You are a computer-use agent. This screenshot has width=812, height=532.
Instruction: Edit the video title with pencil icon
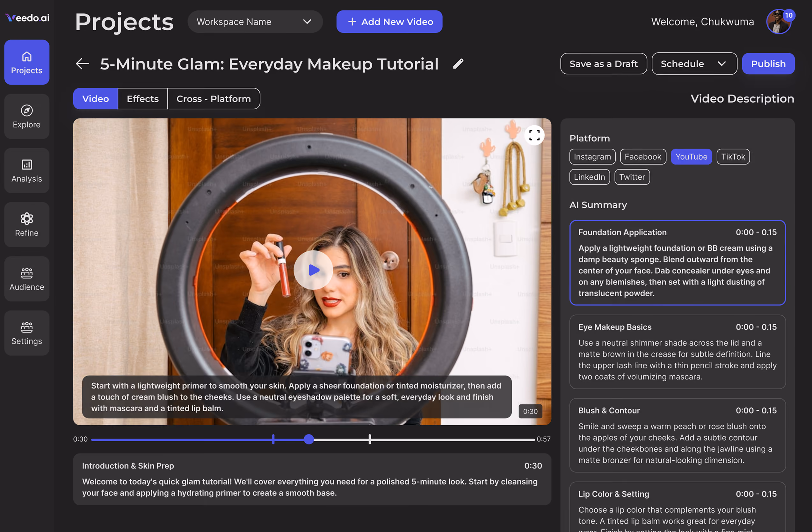(458, 64)
